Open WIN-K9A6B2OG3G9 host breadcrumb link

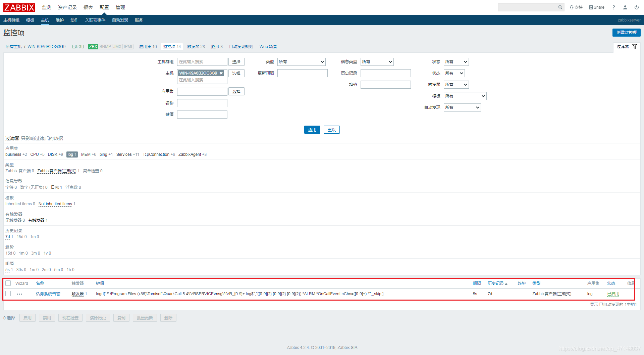click(47, 47)
